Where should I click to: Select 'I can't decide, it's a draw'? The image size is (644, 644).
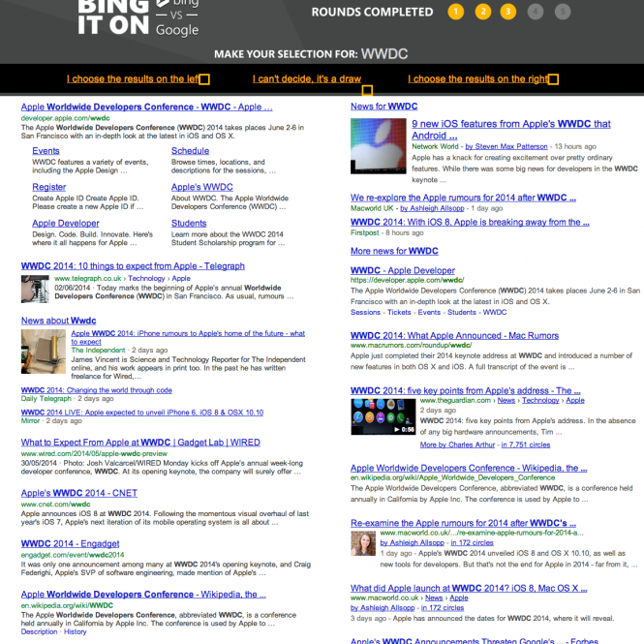pos(307,78)
